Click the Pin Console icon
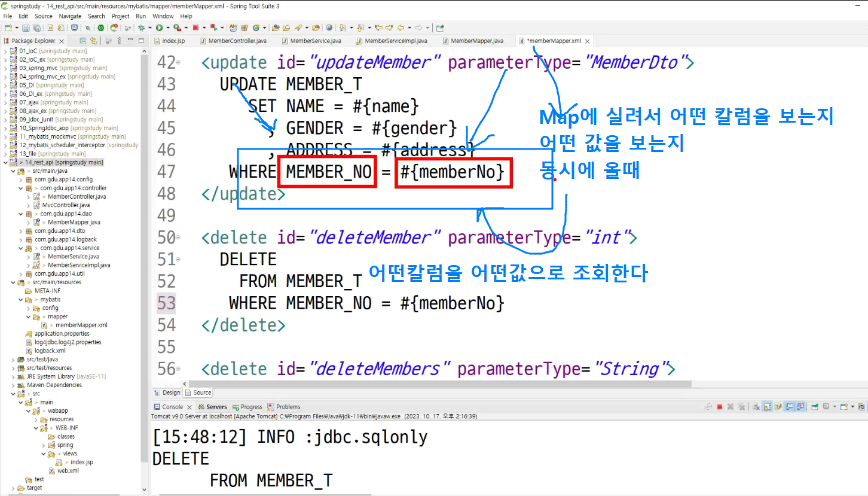This screenshot has height=496, width=868. [x=814, y=407]
